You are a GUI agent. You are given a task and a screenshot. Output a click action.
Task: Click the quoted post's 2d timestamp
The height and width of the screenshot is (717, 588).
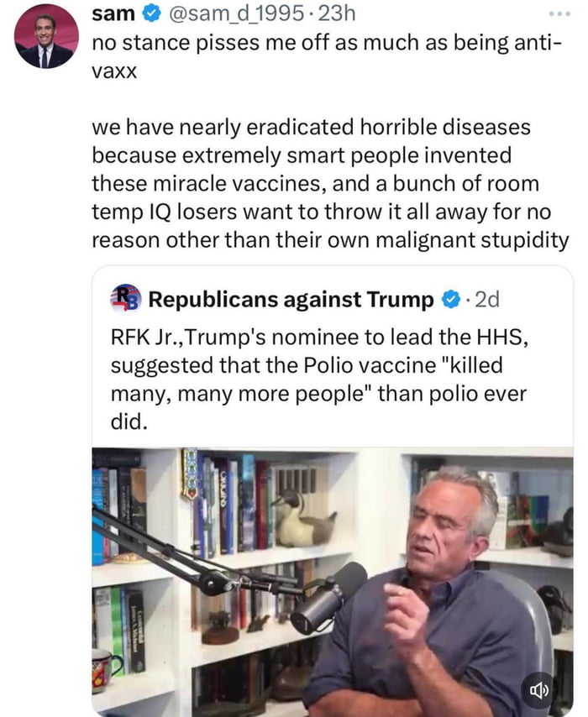(486, 300)
